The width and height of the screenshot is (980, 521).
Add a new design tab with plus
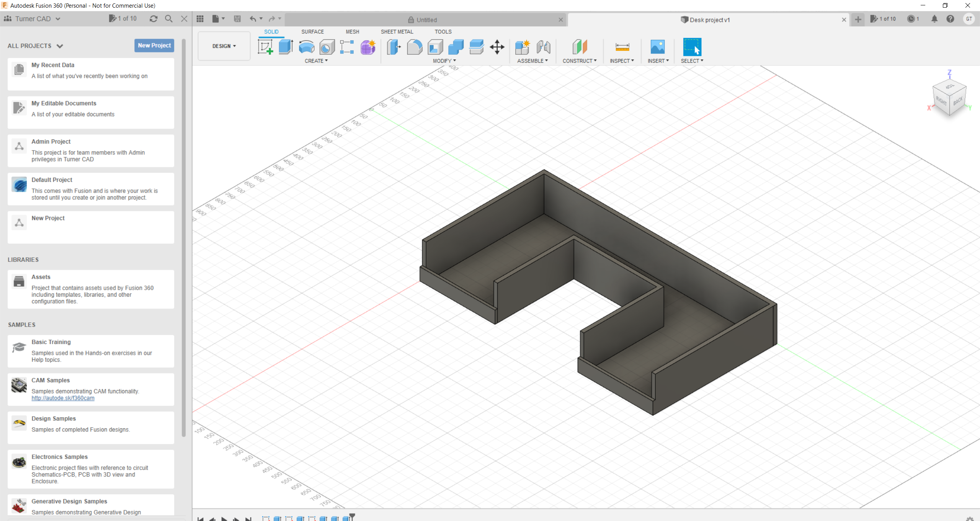(858, 20)
